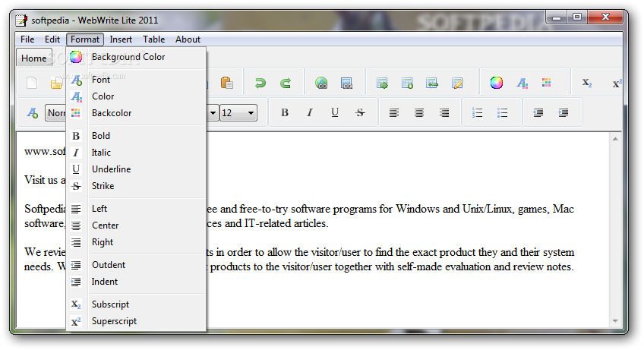Choose Subscript in the Format menu
The height and width of the screenshot is (350, 644).
[x=136, y=304]
